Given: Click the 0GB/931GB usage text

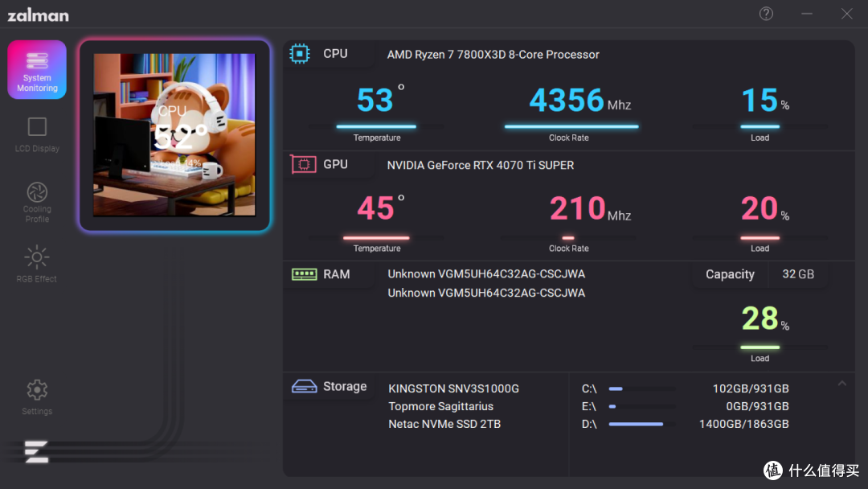Looking at the screenshot, I should coord(757,406).
